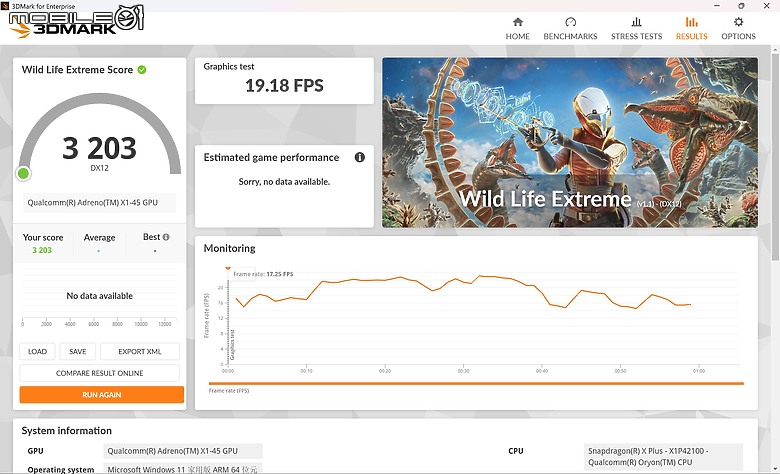Click the orange Frame rate legend bar
This screenshot has width=780, height=474.
click(476, 383)
